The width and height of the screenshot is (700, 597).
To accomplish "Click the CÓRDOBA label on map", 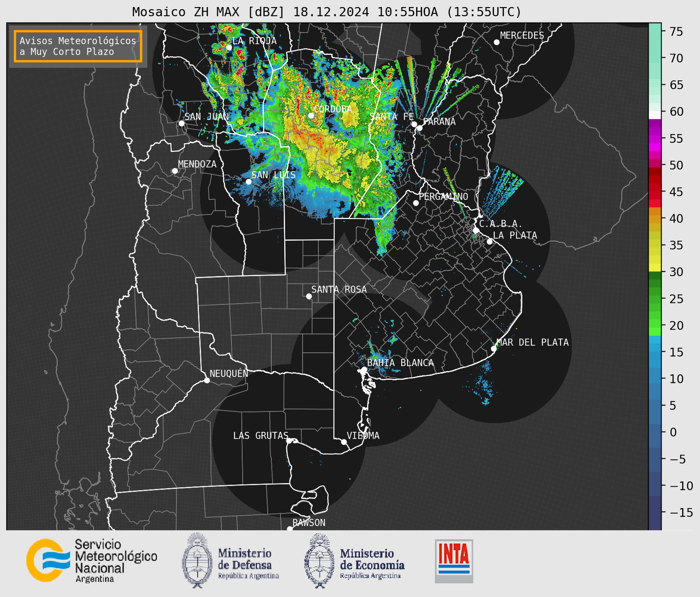I will tap(333, 109).
